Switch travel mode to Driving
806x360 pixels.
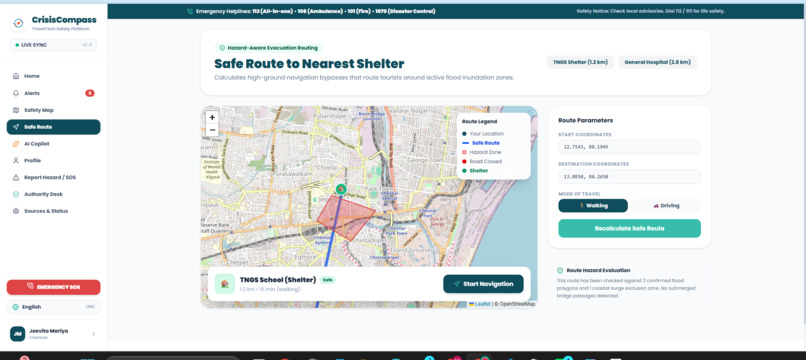coord(666,206)
